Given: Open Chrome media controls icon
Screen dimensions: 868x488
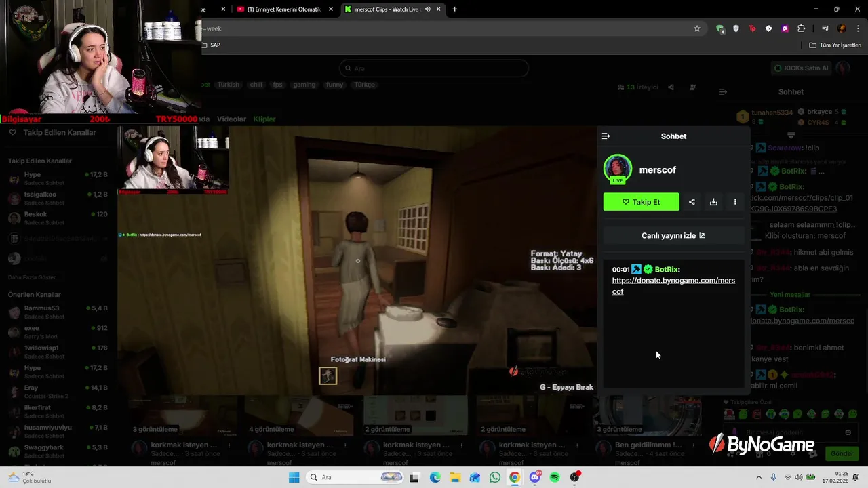Looking at the screenshot, I should click(825, 28).
